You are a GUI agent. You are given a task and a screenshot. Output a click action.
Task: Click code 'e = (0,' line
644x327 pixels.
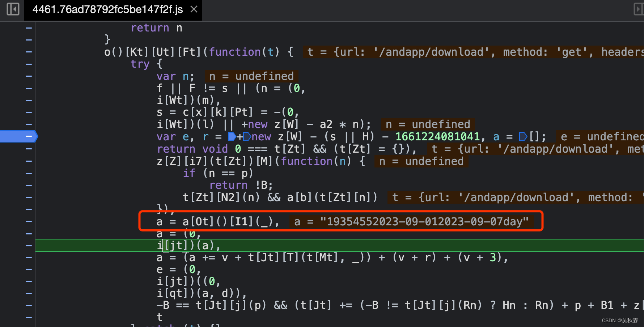179,269
